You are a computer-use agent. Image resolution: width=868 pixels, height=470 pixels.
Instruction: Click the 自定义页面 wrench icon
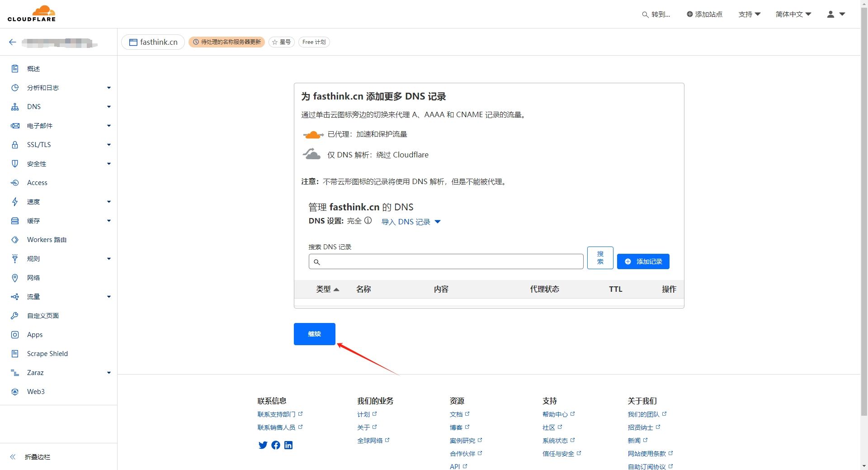[15, 316]
